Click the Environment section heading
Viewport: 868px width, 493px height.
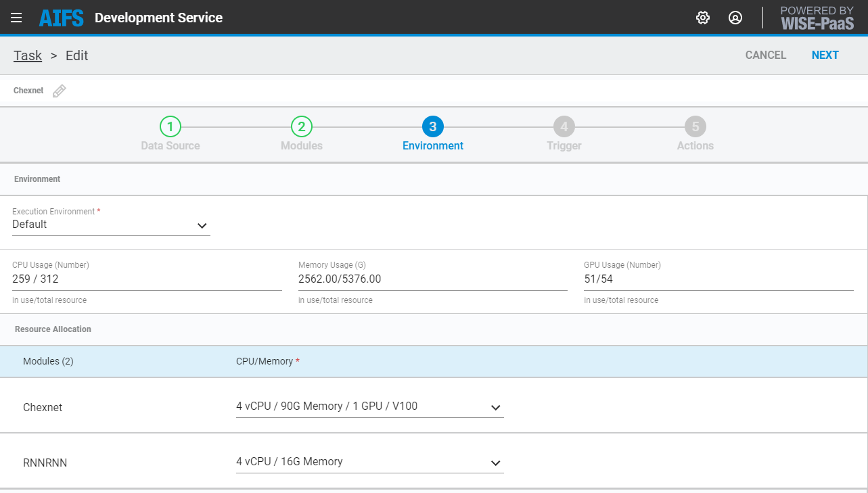coord(37,179)
